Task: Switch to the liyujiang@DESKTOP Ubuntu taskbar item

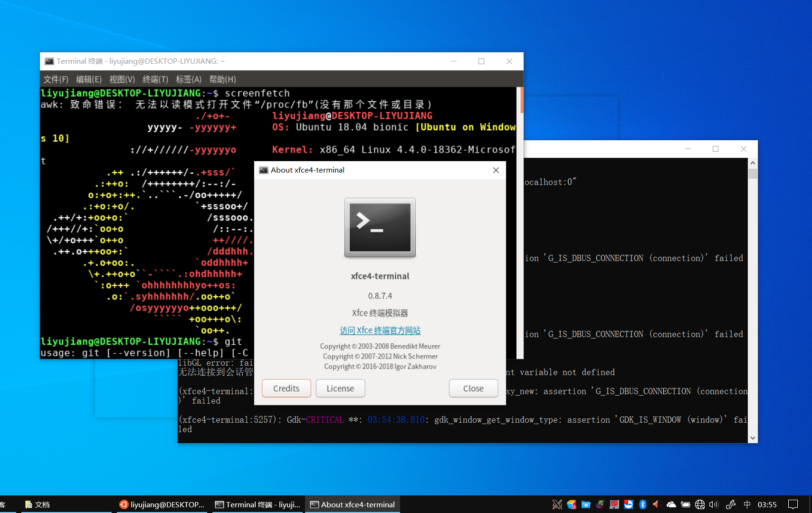Action: point(162,504)
